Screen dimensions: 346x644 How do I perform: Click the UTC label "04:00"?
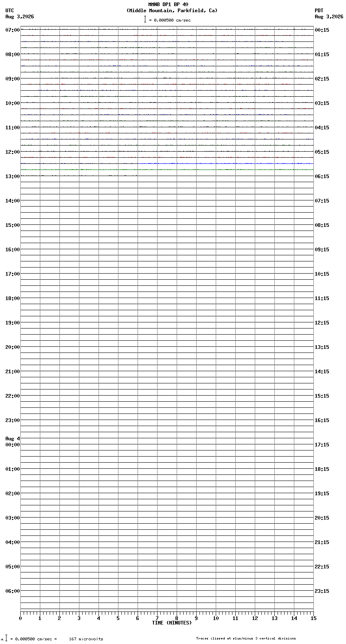(13, 542)
